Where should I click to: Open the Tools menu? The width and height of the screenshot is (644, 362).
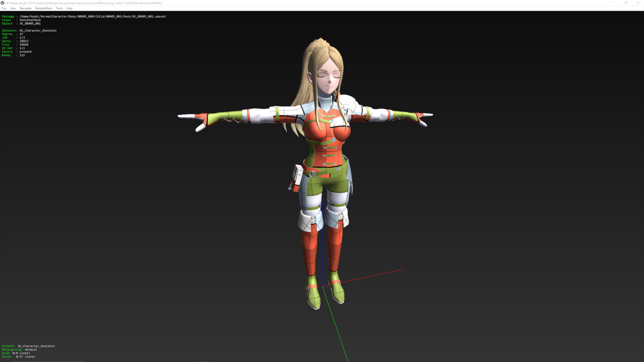[x=59, y=8]
